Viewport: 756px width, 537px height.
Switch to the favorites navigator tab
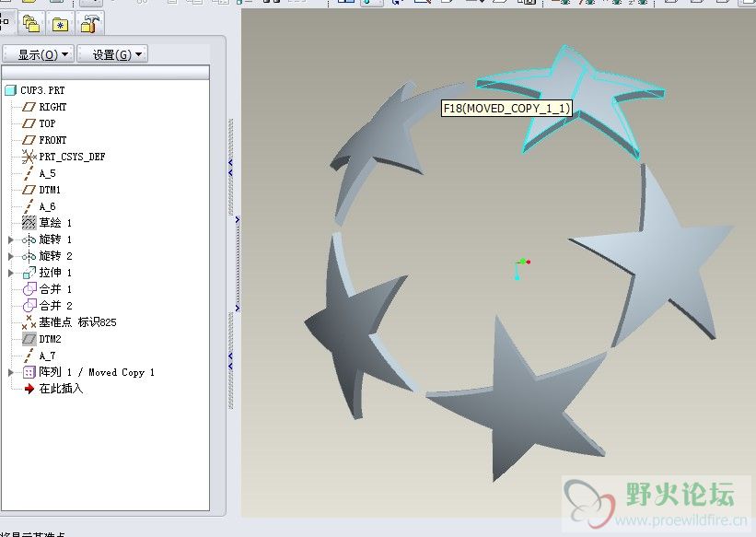(x=60, y=24)
